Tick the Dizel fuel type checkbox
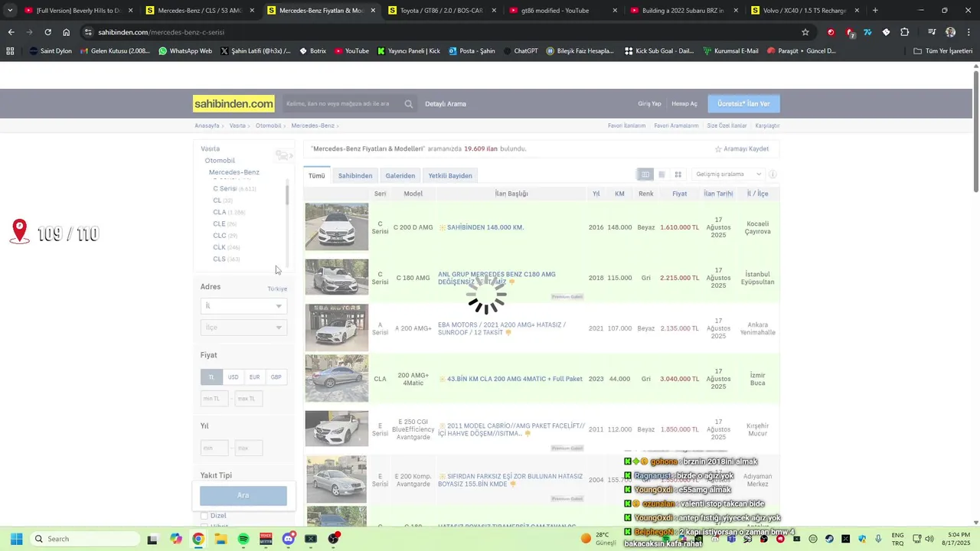The height and width of the screenshot is (551, 980). point(204,516)
